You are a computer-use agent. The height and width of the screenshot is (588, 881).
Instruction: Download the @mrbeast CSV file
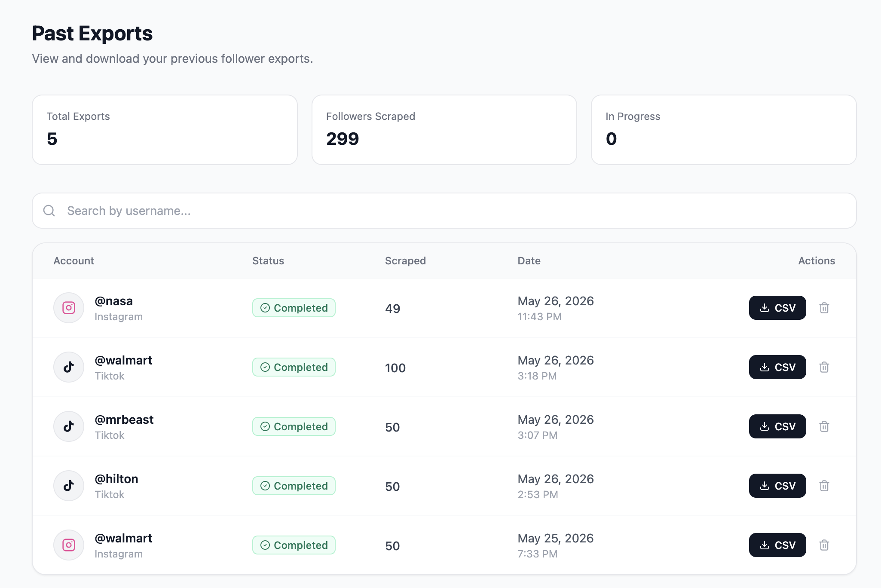[777, 426]
